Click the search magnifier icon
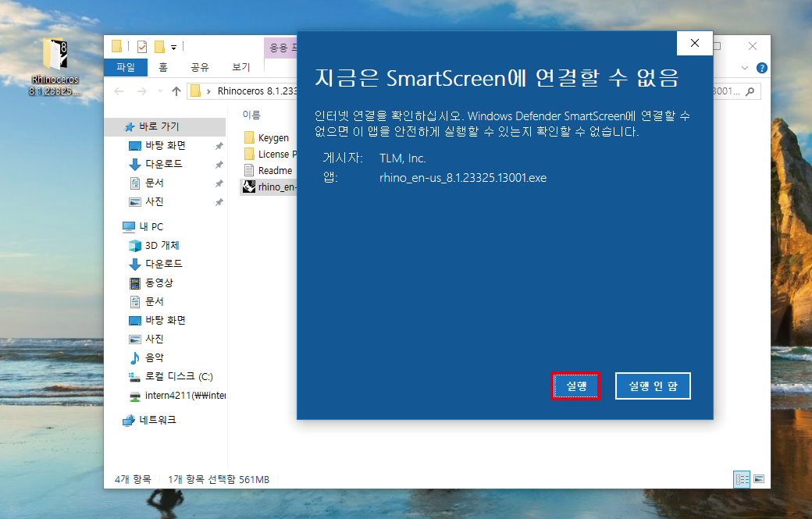 [x=750, y=91]
